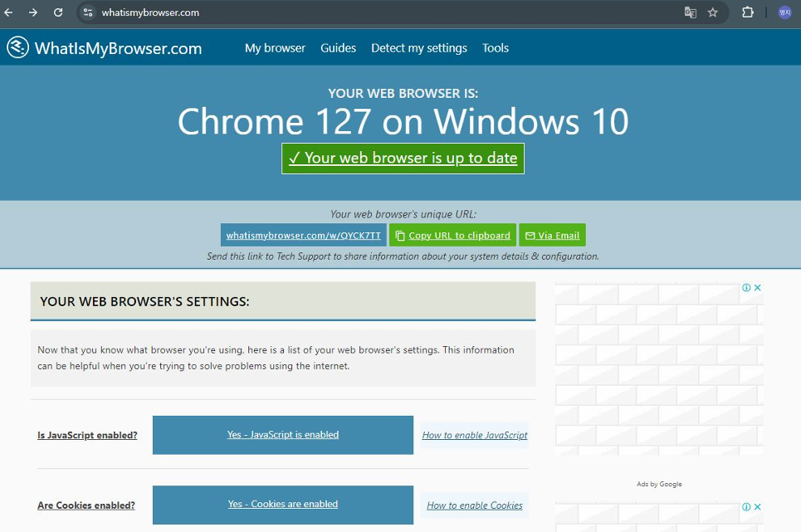This screenshot has width=801, height=532.
Task: Open How to enable JavaScript guide
Action: (x=475, y=435)
